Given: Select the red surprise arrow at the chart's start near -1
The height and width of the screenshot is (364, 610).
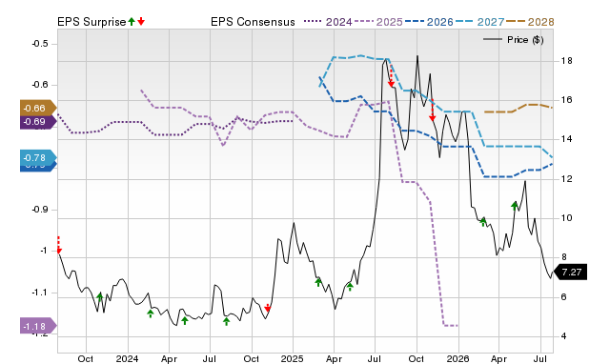Looking at the screenshot, I should 59,245.
